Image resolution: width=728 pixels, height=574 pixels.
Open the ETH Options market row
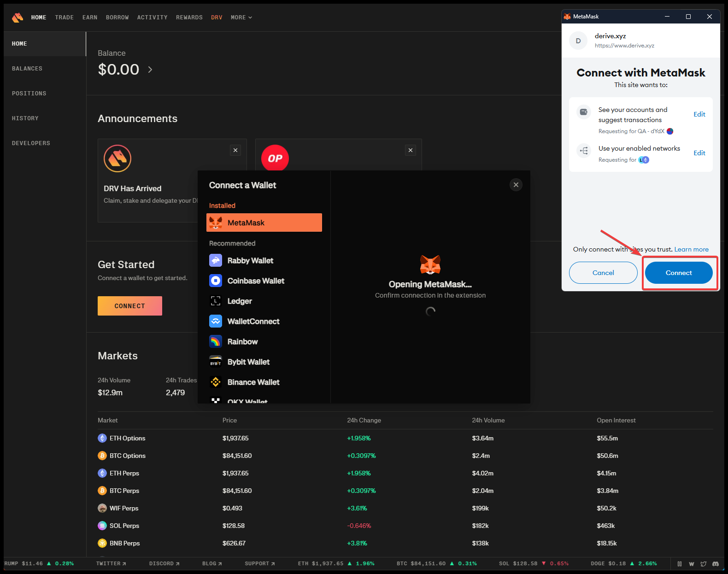128,438
